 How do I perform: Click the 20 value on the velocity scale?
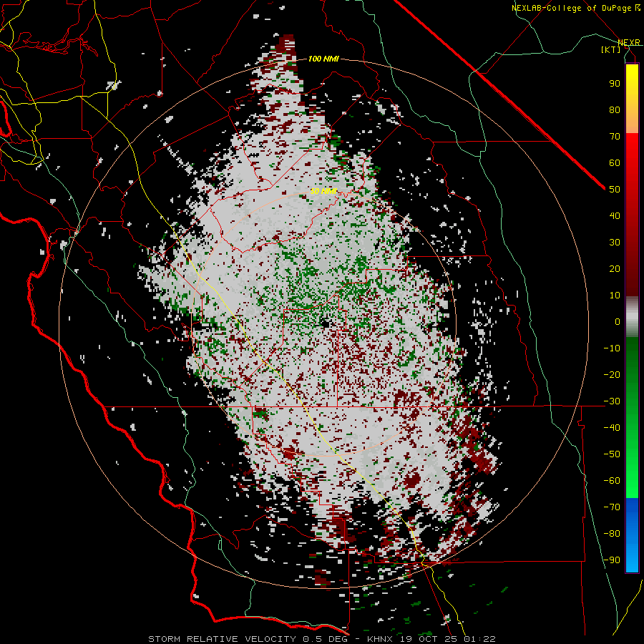click(615, 268)
